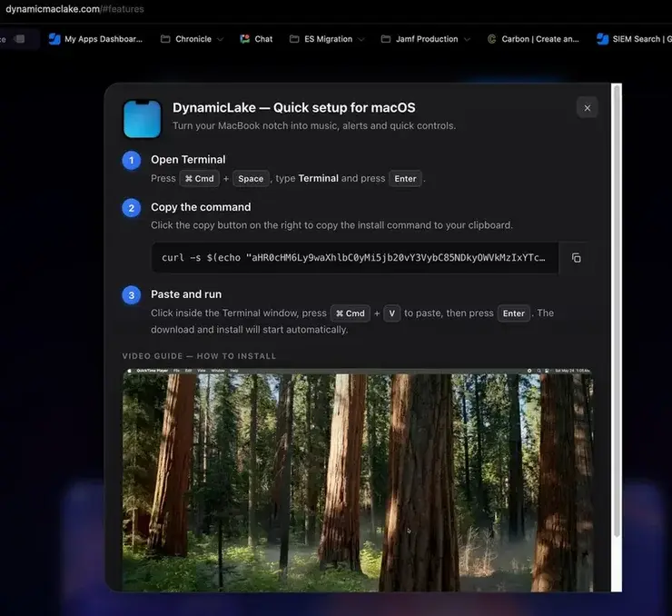The width and height of the screenshot is (672, 616).
Task: Click the DynamicLake Quick setup for macOS title
Action: (x=293, y=107)
